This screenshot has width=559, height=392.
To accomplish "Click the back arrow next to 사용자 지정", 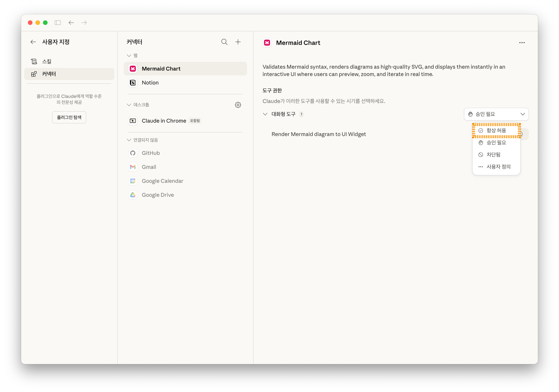I will tap(33, 42).
